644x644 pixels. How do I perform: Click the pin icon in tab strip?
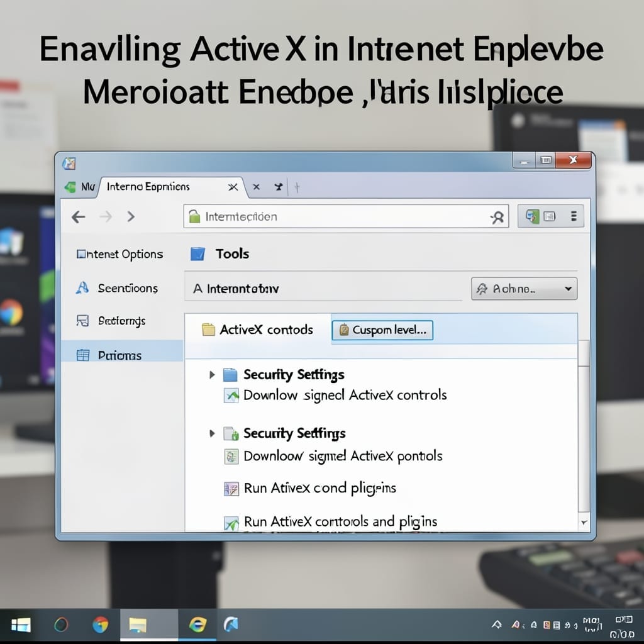pos(279,187)
